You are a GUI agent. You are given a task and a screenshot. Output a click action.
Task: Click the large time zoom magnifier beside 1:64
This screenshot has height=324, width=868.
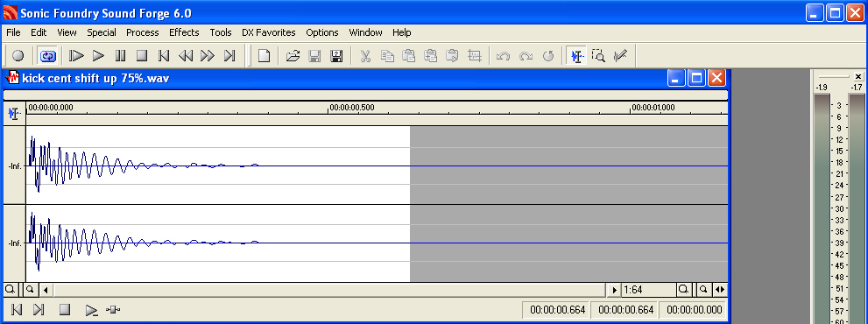click(684, 289)
